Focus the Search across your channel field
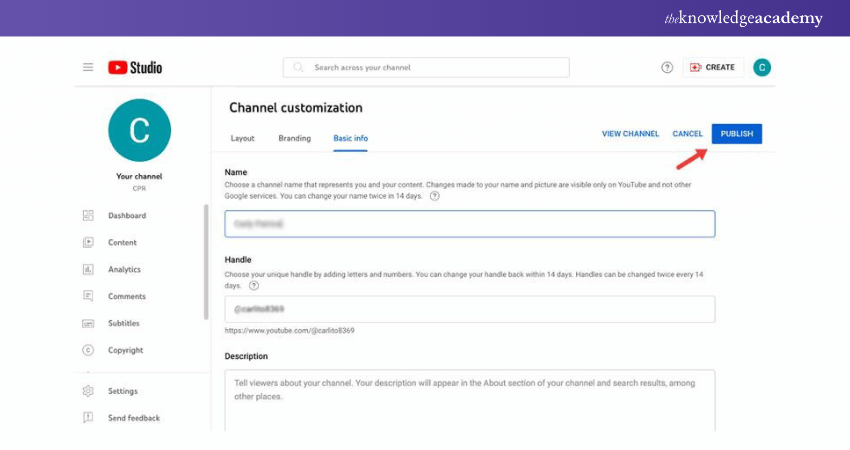 426,67
